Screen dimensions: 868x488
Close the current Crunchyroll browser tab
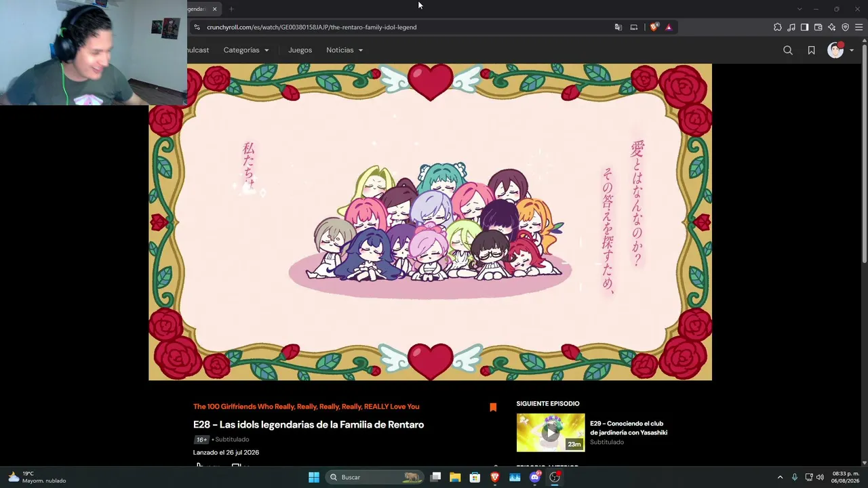coord(214,9)
